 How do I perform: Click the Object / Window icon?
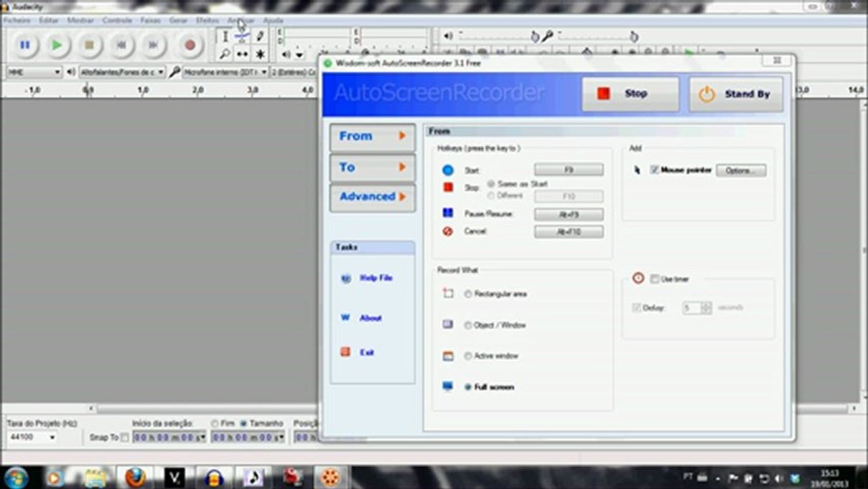tap(448, 325)
